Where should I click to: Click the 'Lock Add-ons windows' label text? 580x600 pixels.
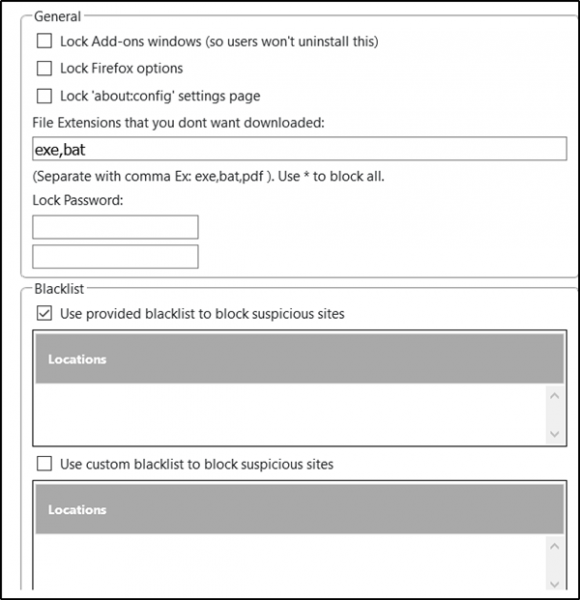(219, 41)
